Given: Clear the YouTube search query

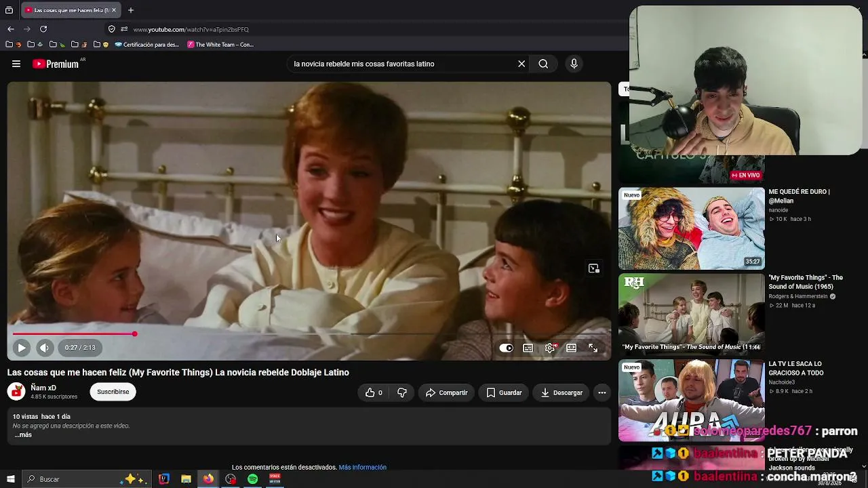Looking at the screenshot, I should pyautogui.click(x=521, y=64).
